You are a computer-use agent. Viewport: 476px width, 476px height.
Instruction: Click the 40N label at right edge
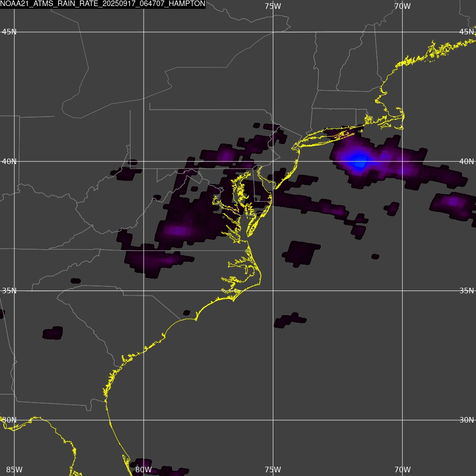467,161
